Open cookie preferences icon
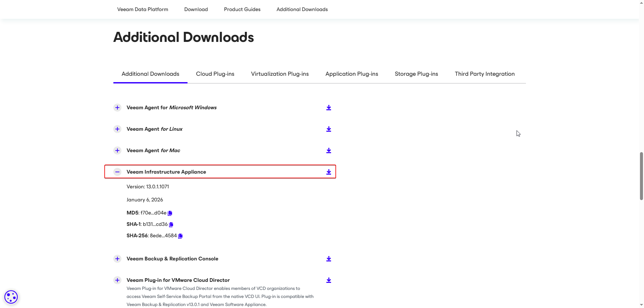This screenshot has height=308, width=644. tap(11, 297)
